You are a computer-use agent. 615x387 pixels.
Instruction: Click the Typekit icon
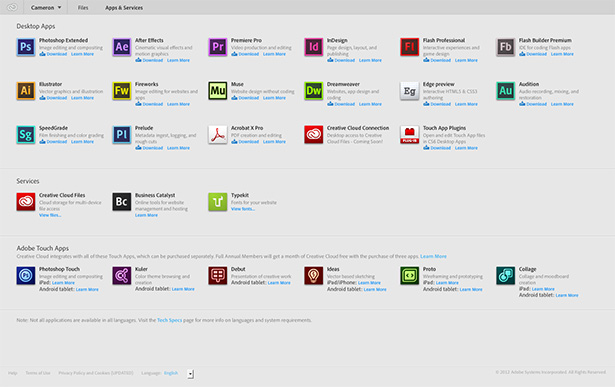point(218,202)
